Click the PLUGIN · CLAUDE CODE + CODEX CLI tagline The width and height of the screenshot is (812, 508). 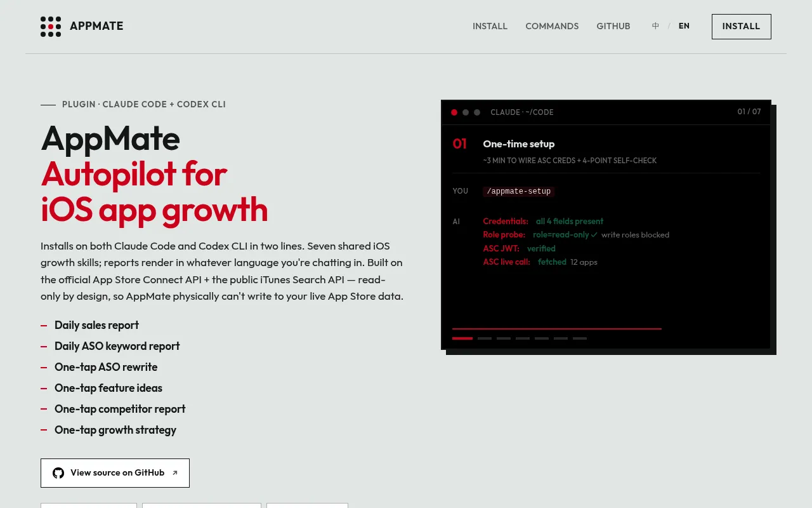click(144, 104)
